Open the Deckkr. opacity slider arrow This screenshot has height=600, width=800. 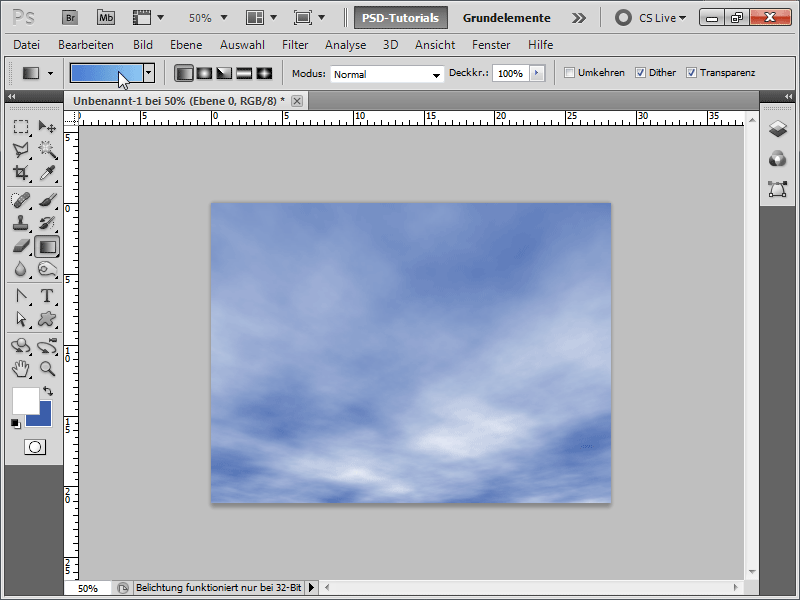click(537, 73)
